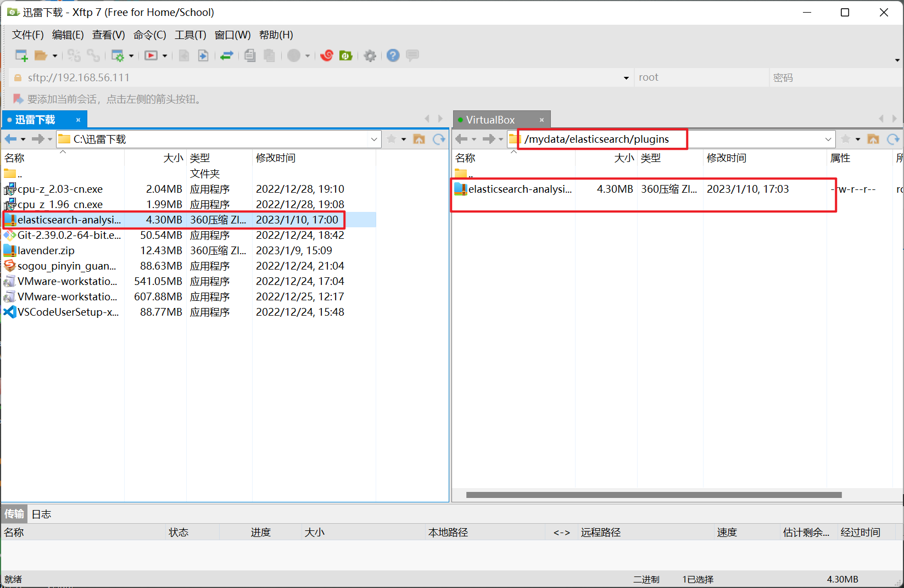Close the VirtualBox tab
The image size is (904, 588).
click(x=542, y=120)
